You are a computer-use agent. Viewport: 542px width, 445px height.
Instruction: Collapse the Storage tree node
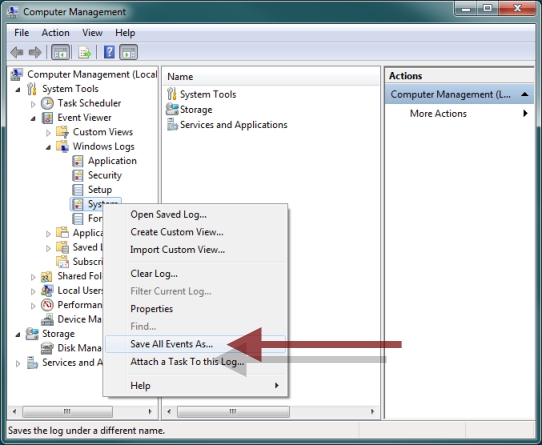pyautogui.click(x=18, y=334)
